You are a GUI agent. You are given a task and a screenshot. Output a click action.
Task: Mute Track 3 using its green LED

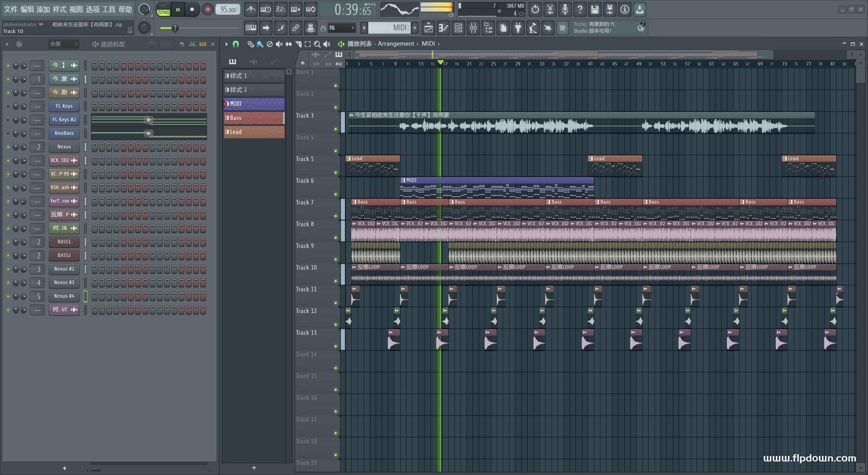(x=335, y=129)
